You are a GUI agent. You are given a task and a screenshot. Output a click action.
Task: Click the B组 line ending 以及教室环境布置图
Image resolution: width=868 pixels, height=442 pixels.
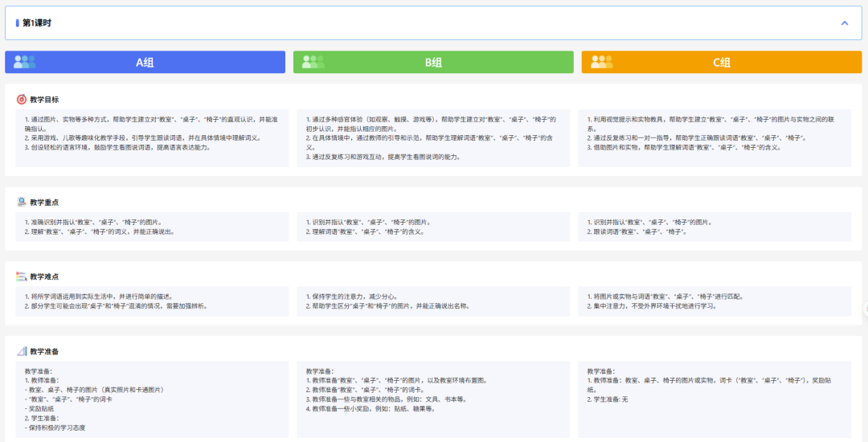pos(396,381)
